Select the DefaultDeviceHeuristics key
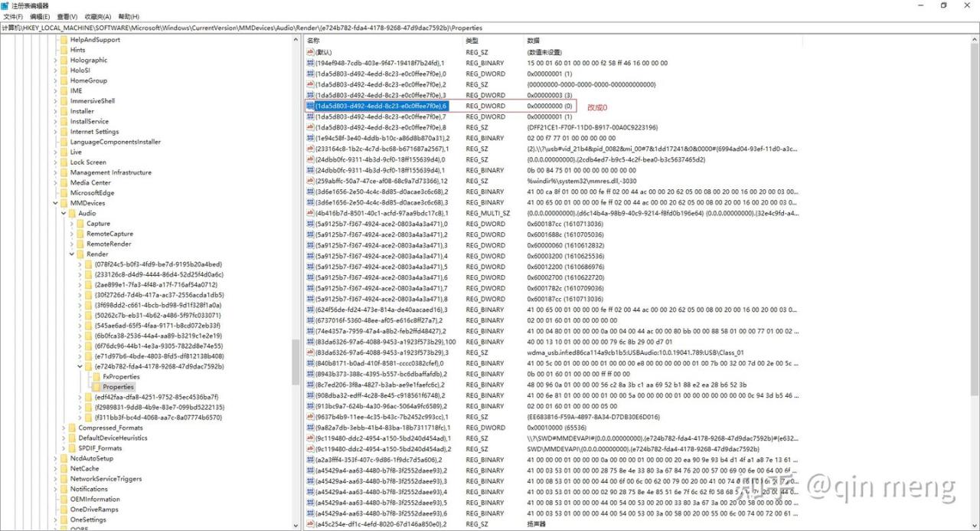 tap(113, 438)
